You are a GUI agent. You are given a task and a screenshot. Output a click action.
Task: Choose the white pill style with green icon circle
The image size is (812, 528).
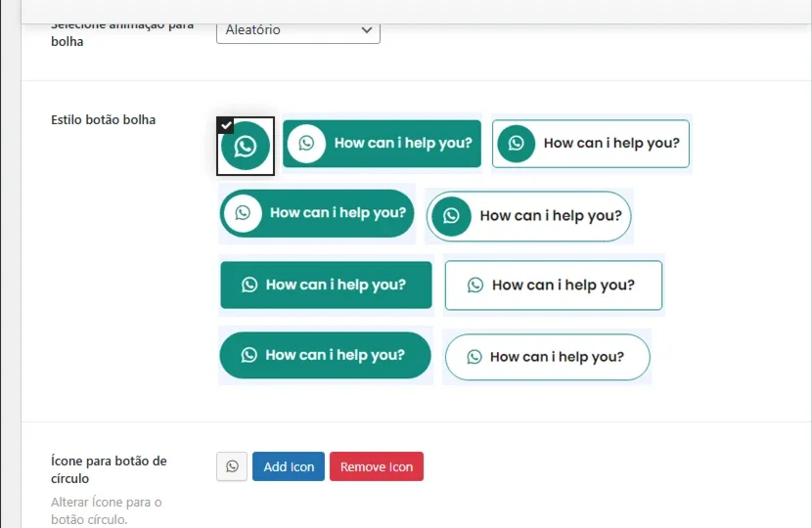pyautogui.click(x=528, y=216)
